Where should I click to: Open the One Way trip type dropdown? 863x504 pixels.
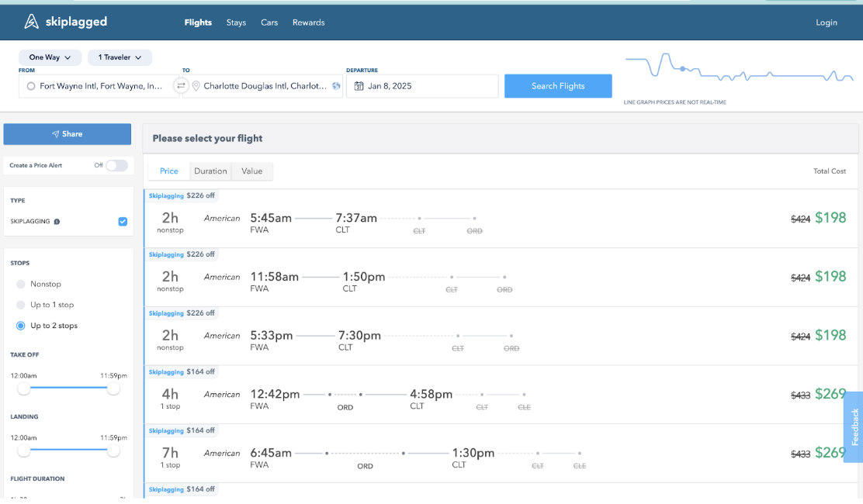point(50,57)
